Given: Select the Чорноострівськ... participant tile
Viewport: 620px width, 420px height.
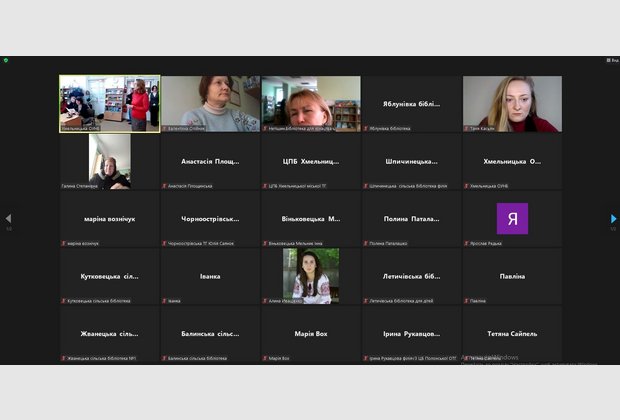Looking at the screenshot, I should pos(210,219).
